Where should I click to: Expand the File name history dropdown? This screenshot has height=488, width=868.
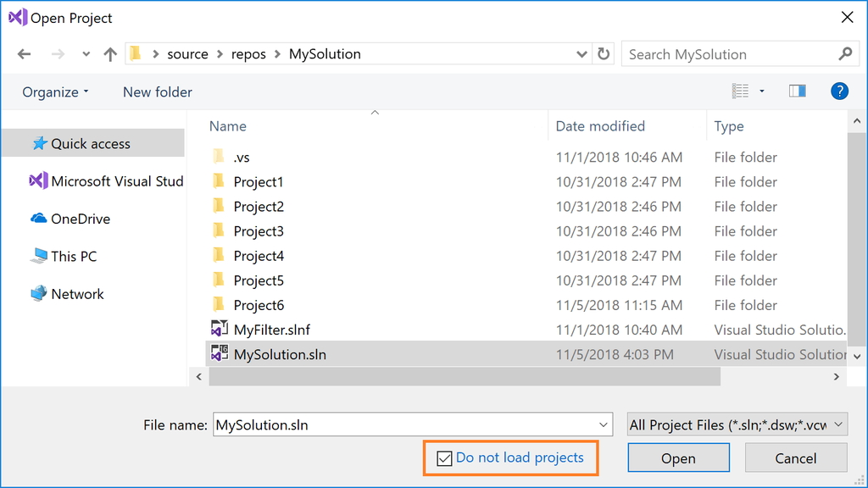pos(604,425)
